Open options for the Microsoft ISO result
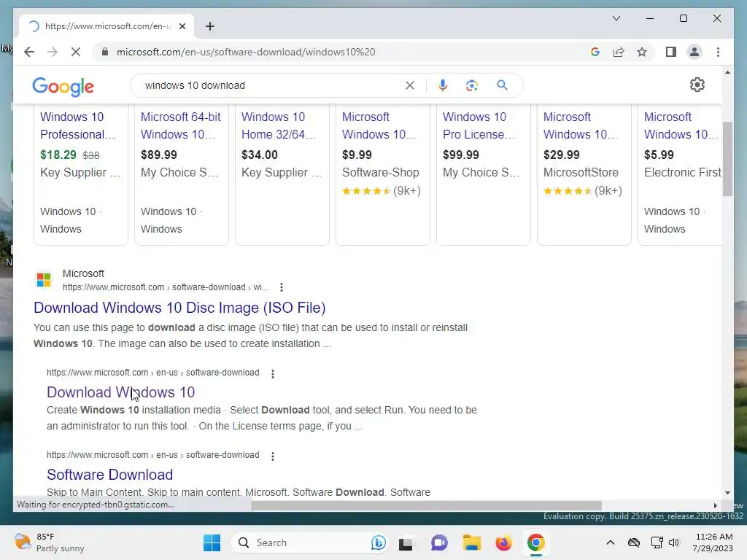747x560 pixels. pyautogui.click(x=282, y=287)
